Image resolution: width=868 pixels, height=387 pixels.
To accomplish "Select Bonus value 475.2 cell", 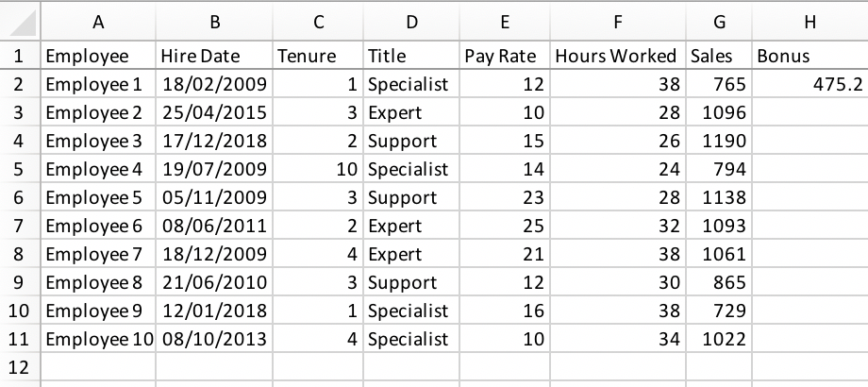I will tap(810, 84).
